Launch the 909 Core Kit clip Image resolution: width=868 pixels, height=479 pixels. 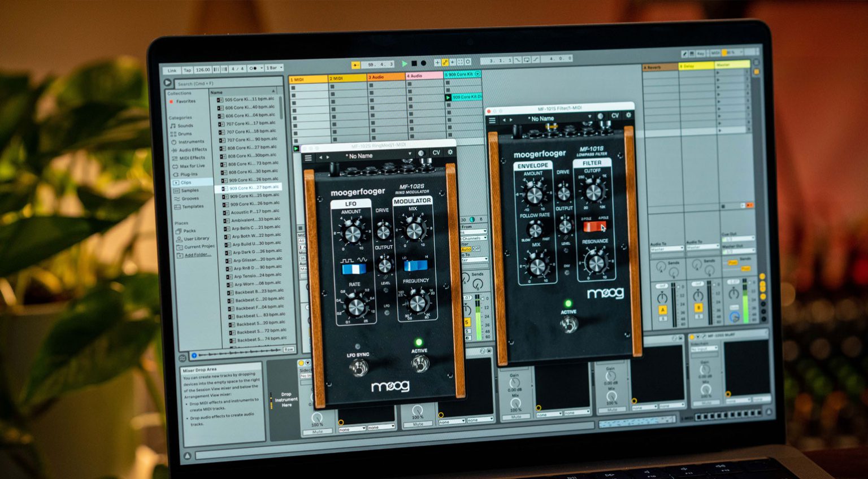[448, 98]
